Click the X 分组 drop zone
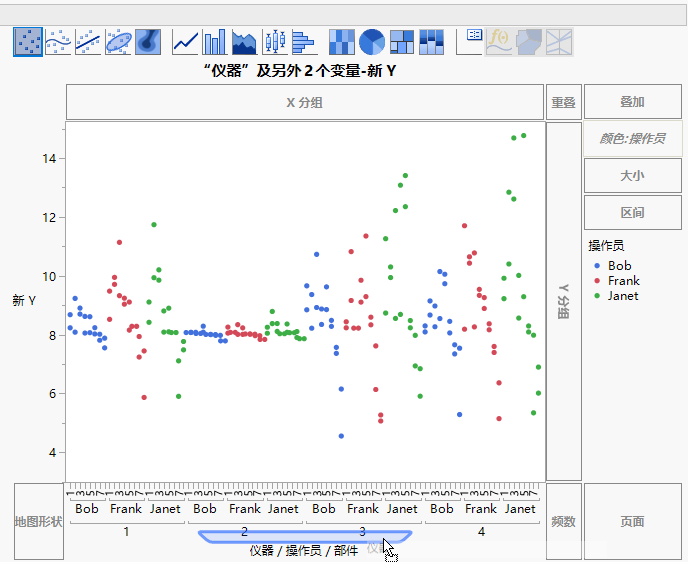The height and width of the screenshot is (562, 688). pyautogui.click(x=305, y=102)
